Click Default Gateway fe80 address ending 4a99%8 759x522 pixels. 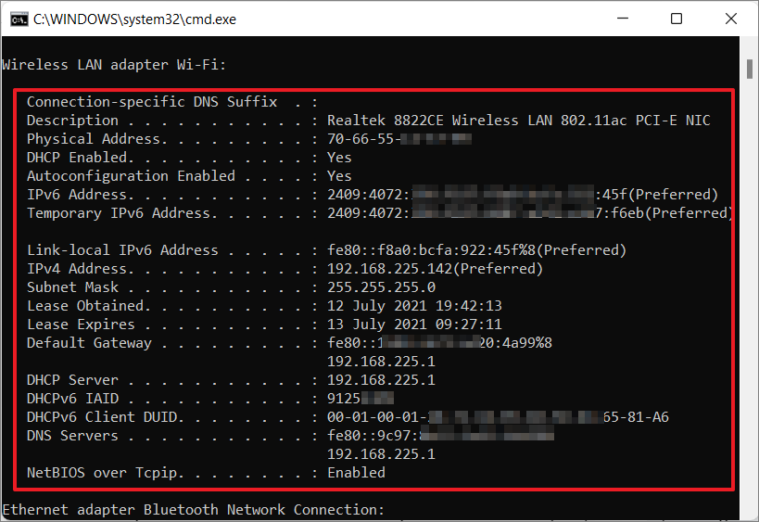point(440,343)
